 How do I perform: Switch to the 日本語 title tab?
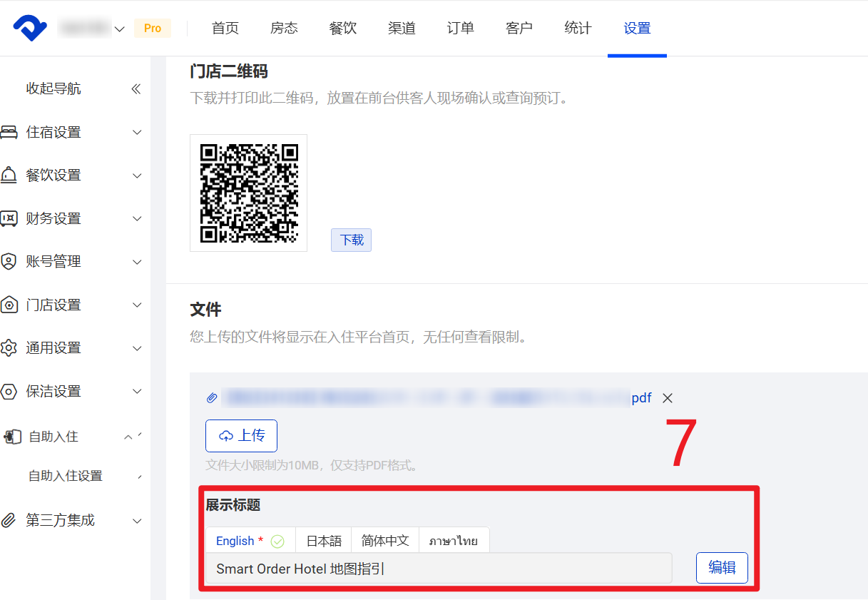pyautogui.click(x=324, y=541)
